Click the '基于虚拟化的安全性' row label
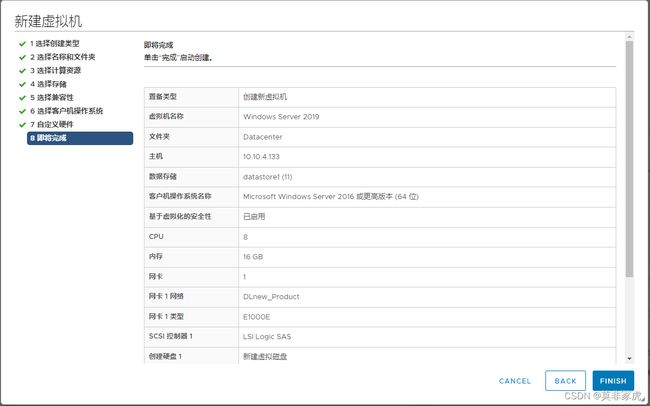This screenshot has height=406, width=650. pos(180,216)
